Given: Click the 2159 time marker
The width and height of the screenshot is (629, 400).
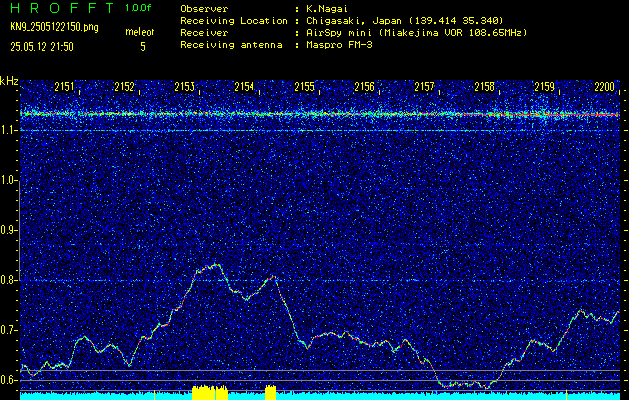Looking at the screenshot, I should click(x=544, y=87).
